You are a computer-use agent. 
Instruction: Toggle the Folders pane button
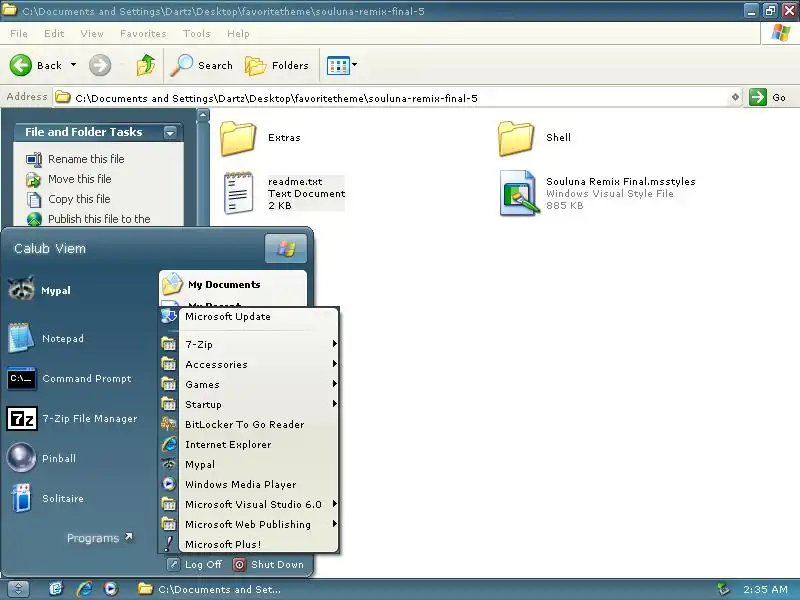point(277,65)
